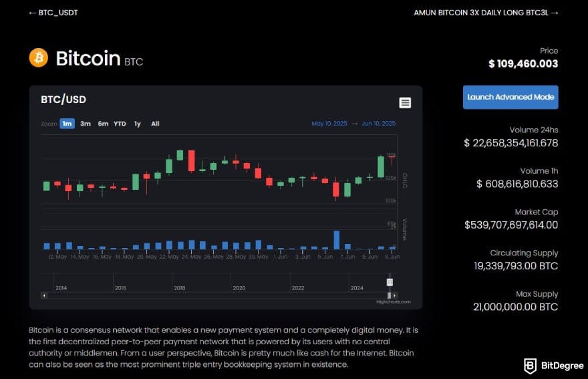Click the 2014 marker in the navigator

(x=61, y=288)
